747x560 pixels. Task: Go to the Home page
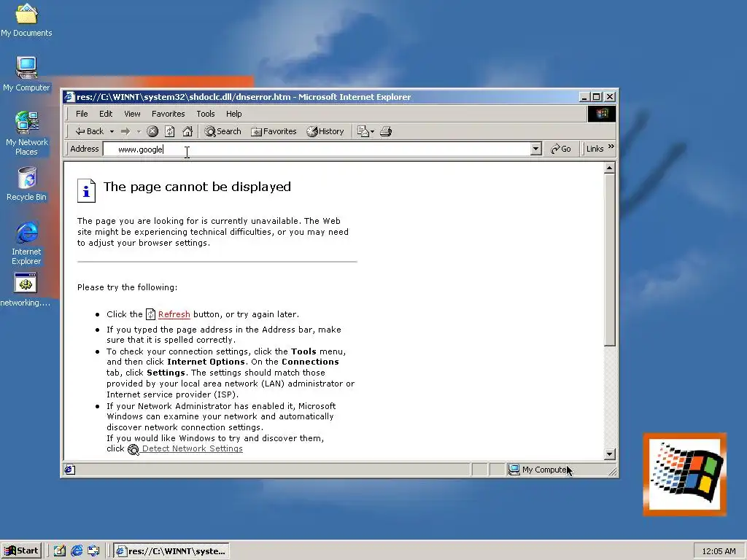(x=187, y=131)
